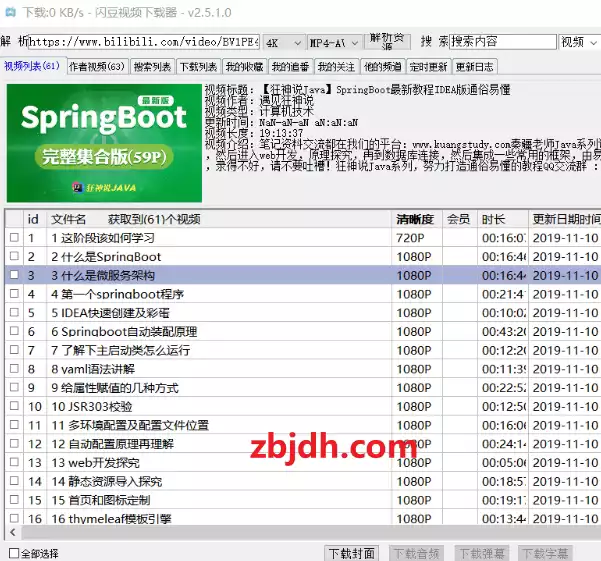This screenshot has height=561, width=601.
Task: Tick checkbox for 10 JSR303校验
Action: pyautogui.click(x=14, y=405)
